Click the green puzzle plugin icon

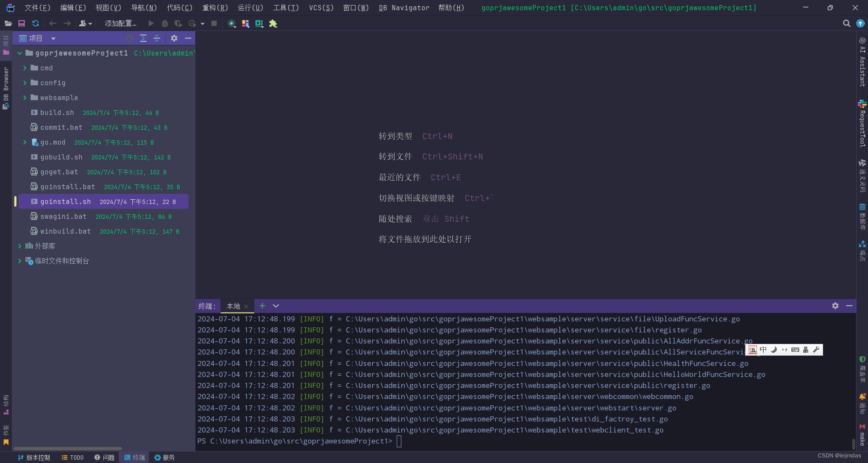(273, 24)
